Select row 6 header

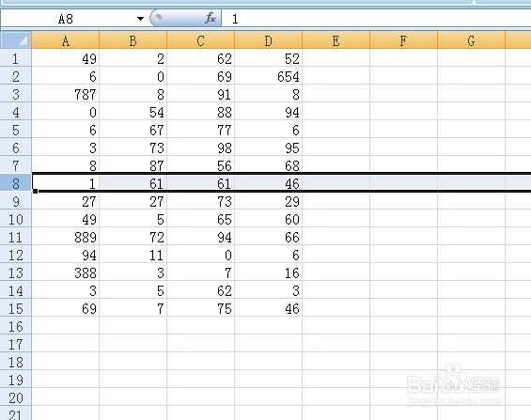pos(16,148)
